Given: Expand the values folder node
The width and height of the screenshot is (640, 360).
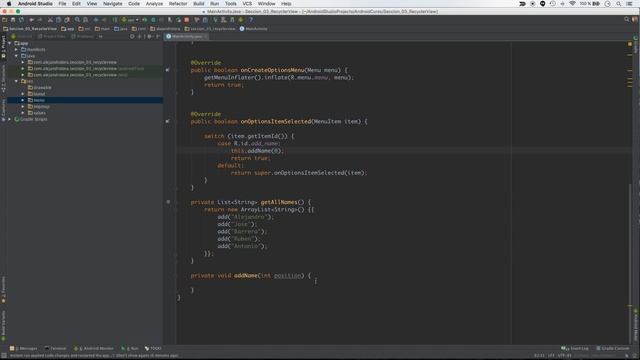Looking at the screenshot, I should [x=23, y=113].
